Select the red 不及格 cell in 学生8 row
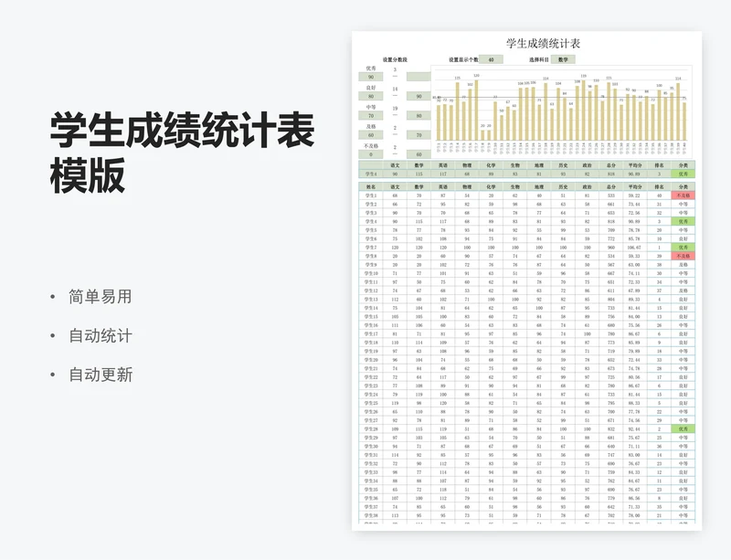Image resolution: width=731 pixels, height=560 pixels. tap(683, 257)
